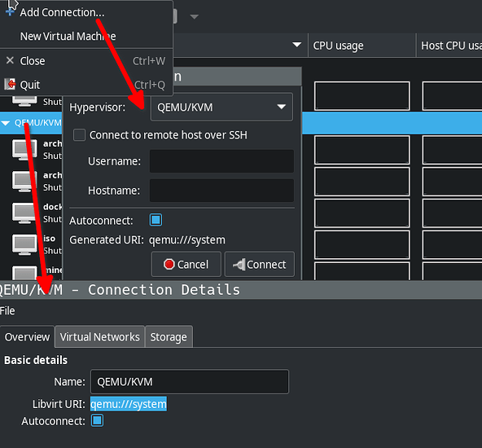
Task: Click the Host CPU usage column header
Action: (449, 46)
